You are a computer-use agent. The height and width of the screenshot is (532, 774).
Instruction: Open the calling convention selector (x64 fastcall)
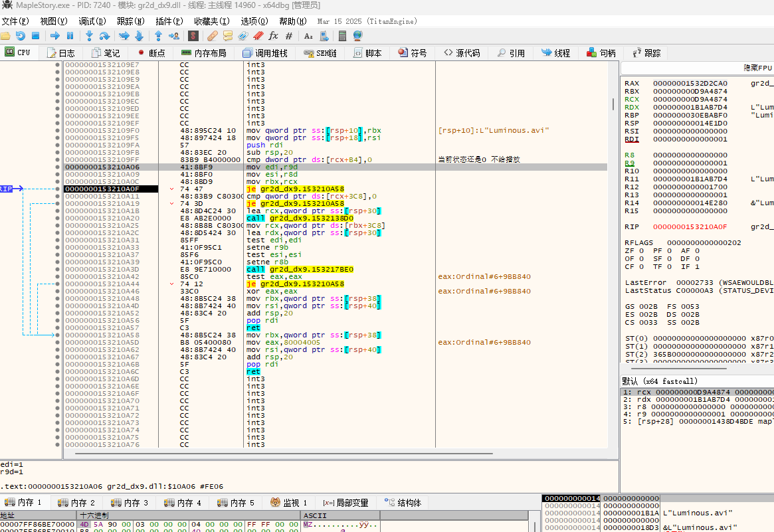[660, 381]
